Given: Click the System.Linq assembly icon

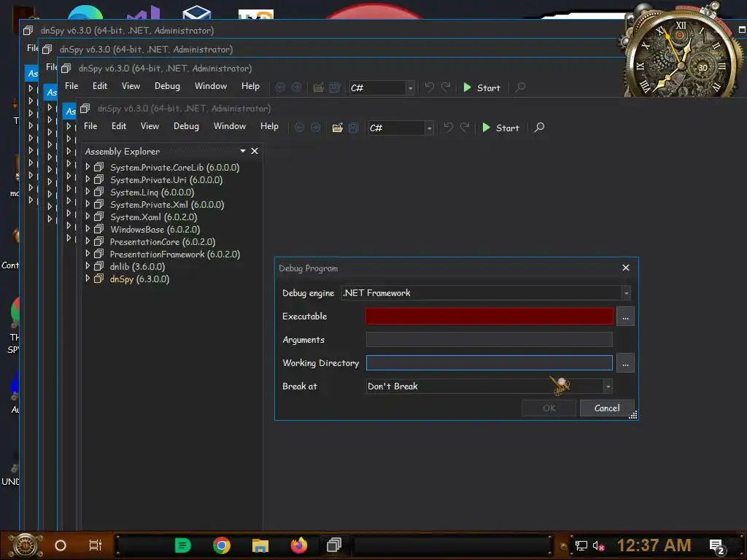Looking at the screenshot, I should pyautogui.click(x=98, y=192).
